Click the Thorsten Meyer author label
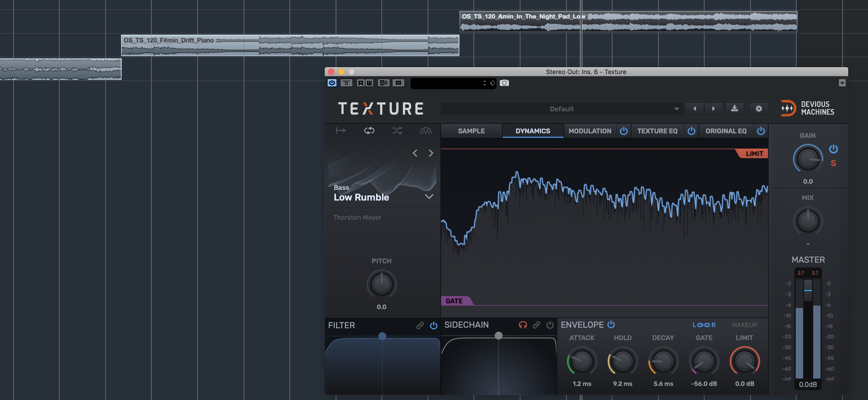868x400 pixels. (357, 217)
